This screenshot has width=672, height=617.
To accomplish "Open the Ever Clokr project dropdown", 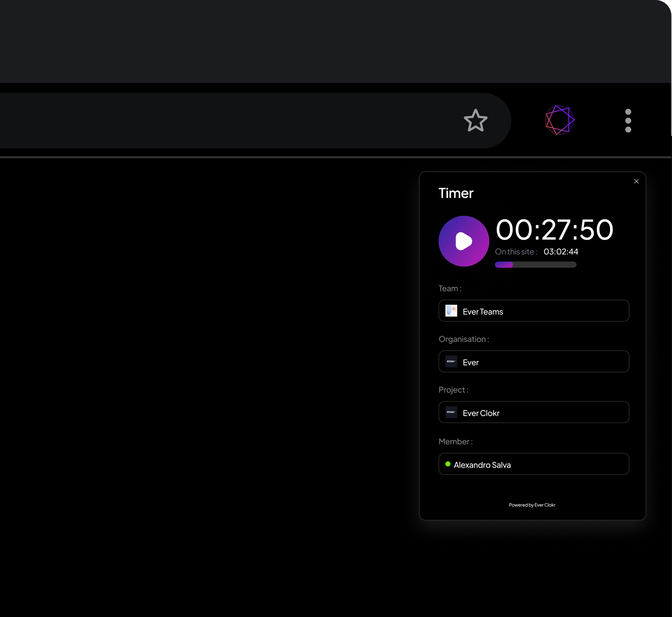I will (534, 412).
